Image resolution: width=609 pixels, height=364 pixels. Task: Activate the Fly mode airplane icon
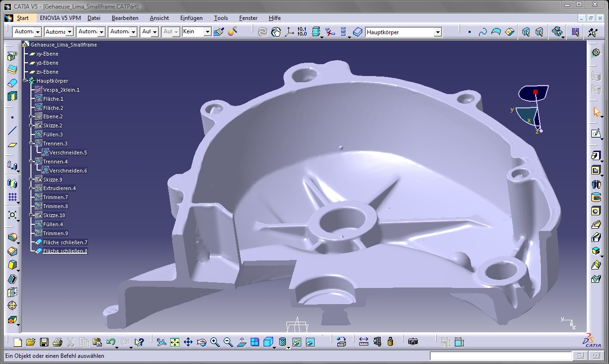[x=161, y=342]
